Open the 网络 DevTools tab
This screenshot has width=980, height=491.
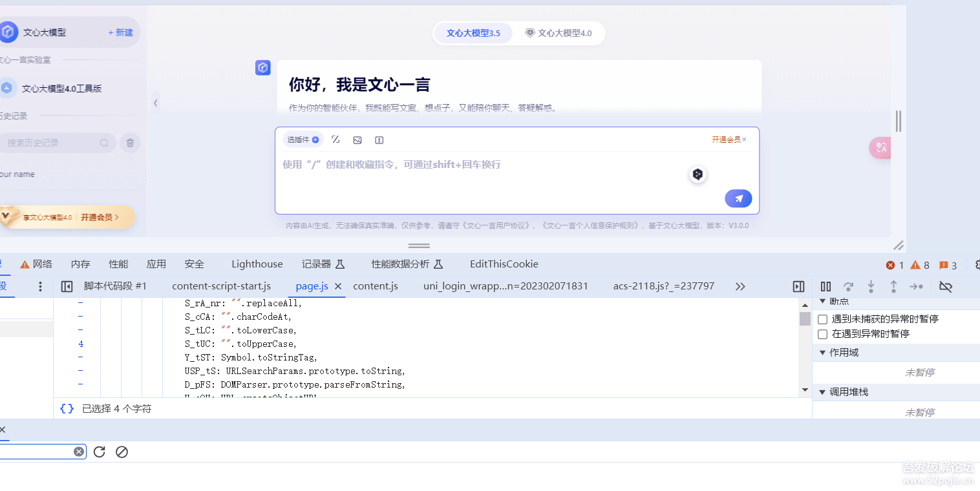pyautogui.click(x=36, y=264)
